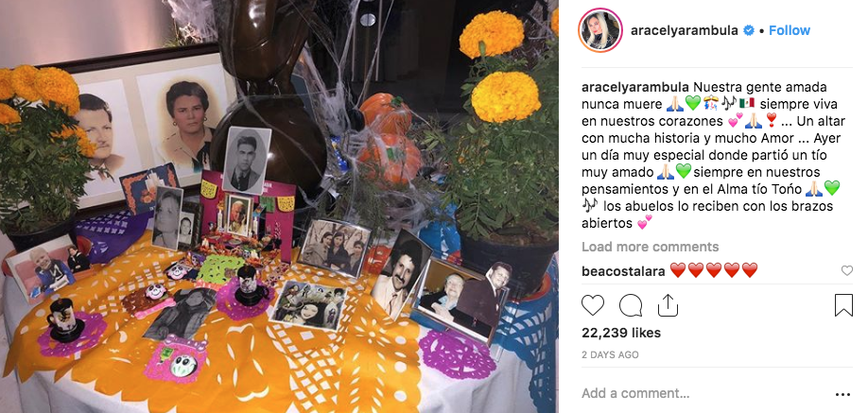The image size is (868, 413).
Task: Open the three-dots more options menu
Action: pyautogui.click(x=842, y=394)
